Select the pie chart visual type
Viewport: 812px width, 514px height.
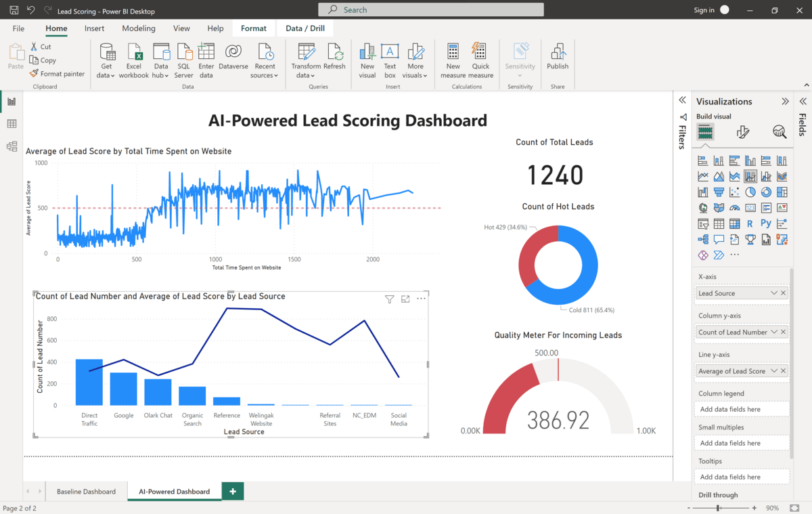coord(750,192)
